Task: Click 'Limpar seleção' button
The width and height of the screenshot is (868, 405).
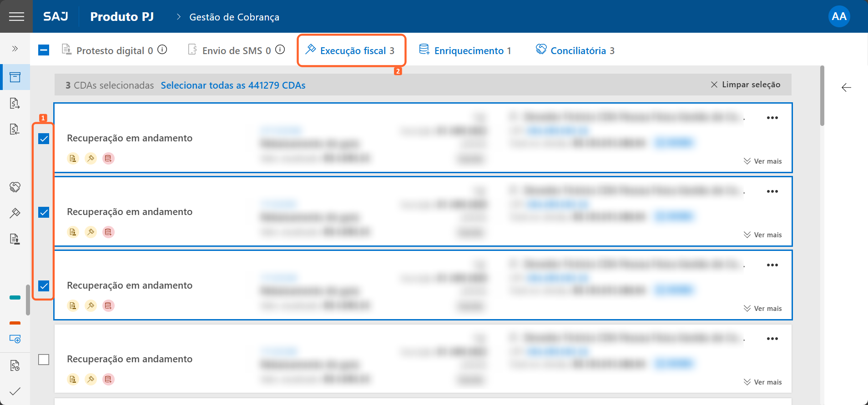Action: point(746,85)
